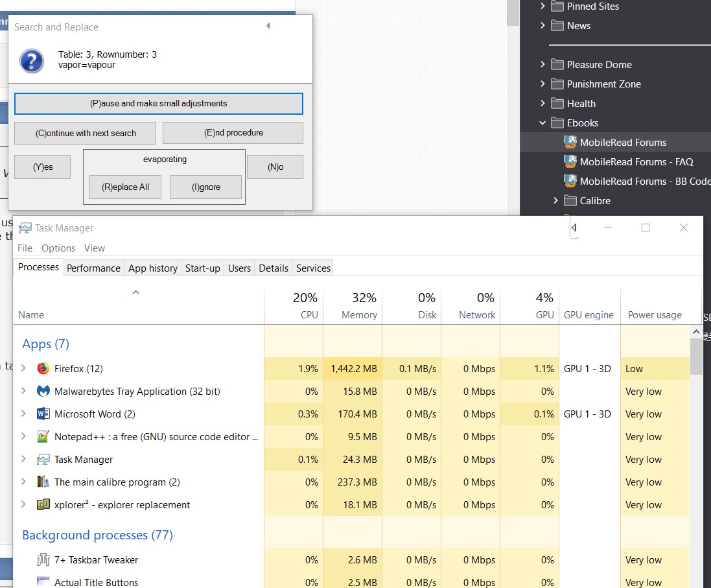Expand the Pleasure Dome bookmark folder

click(543, 64)
